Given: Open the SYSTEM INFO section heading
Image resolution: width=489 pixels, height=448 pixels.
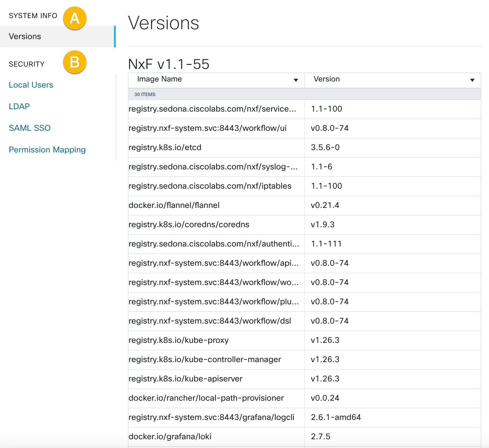Looking at the screenshot, I should pyautogui.click(x=33, y=16).
